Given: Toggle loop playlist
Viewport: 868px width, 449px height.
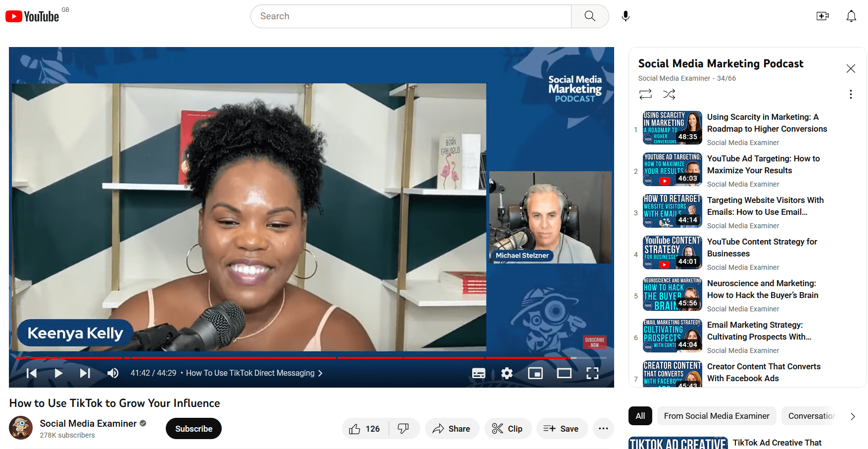Looking at the screenshot, I should click(645, 94).
